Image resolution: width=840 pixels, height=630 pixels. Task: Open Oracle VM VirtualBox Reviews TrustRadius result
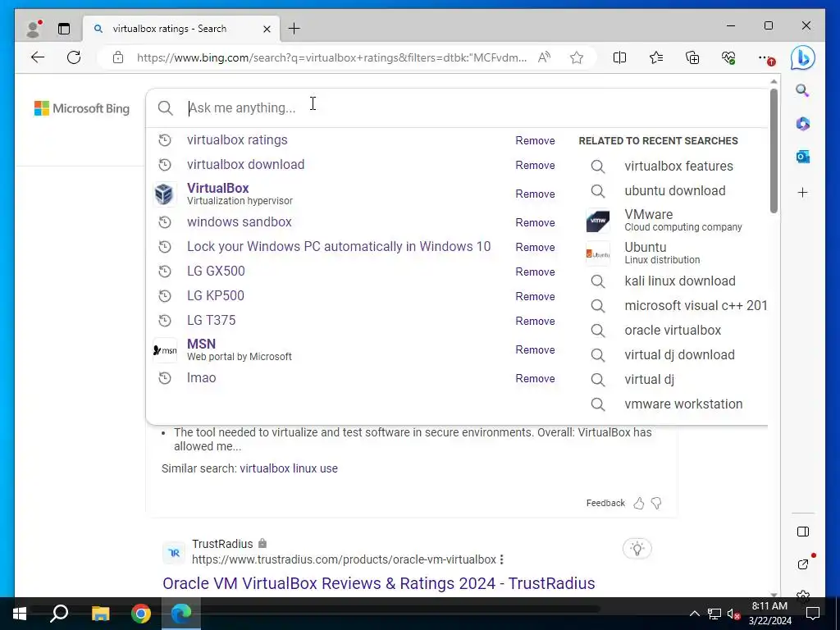(379, 583)
